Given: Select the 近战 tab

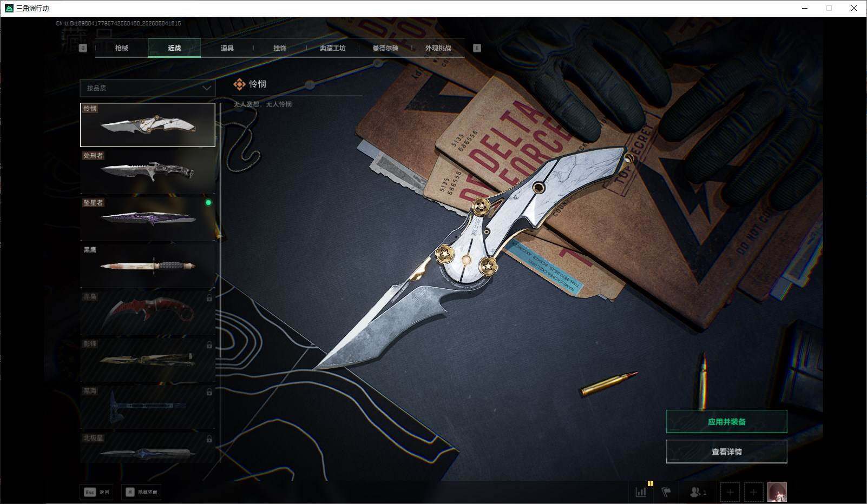Looking at the screenshot, I should point(174,48).
